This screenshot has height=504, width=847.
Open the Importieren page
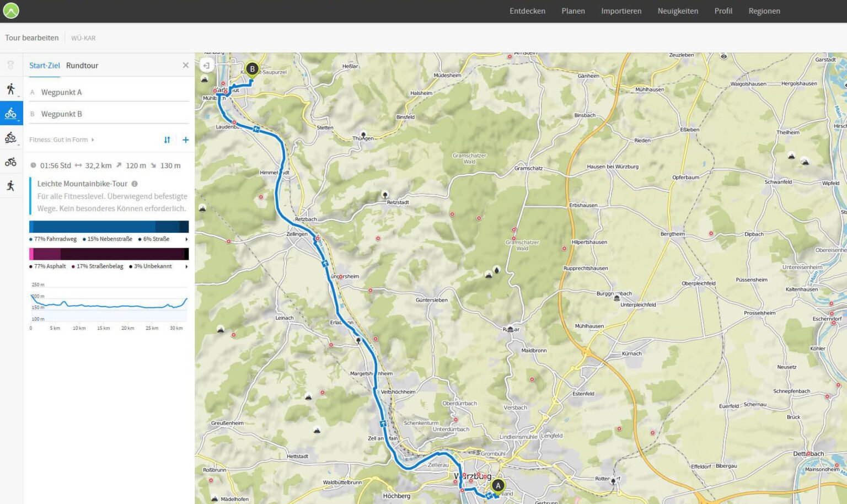click(621, 11)
